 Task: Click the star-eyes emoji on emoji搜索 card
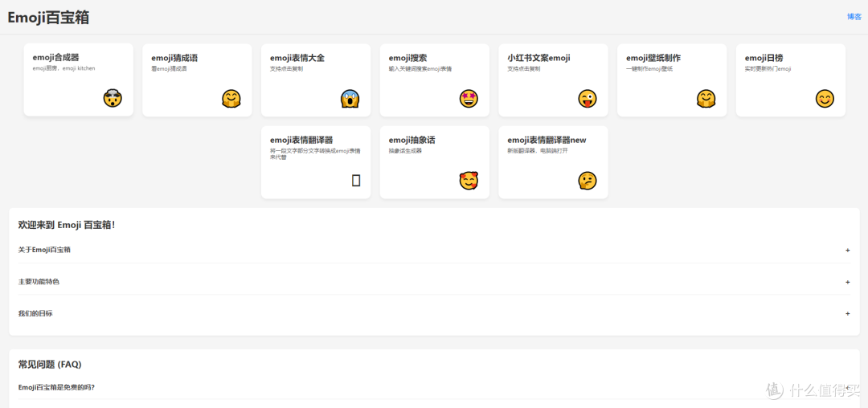click(x=469, y=99)
